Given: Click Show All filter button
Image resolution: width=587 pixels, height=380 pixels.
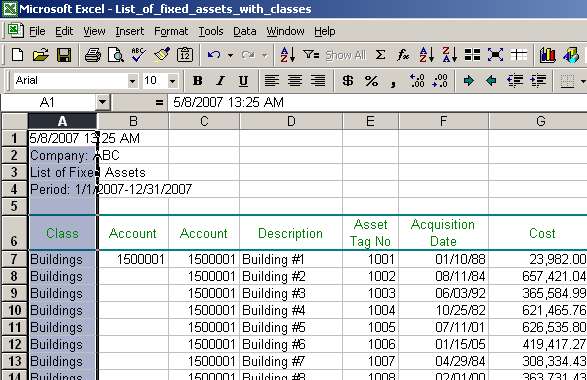Looking at the screenshot, I should (x=346, y=55).
